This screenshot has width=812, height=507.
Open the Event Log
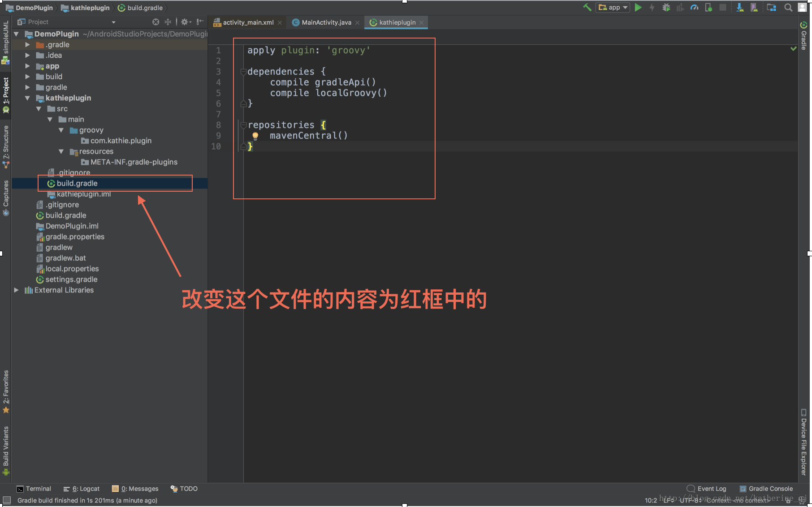[x=707, y=489]
